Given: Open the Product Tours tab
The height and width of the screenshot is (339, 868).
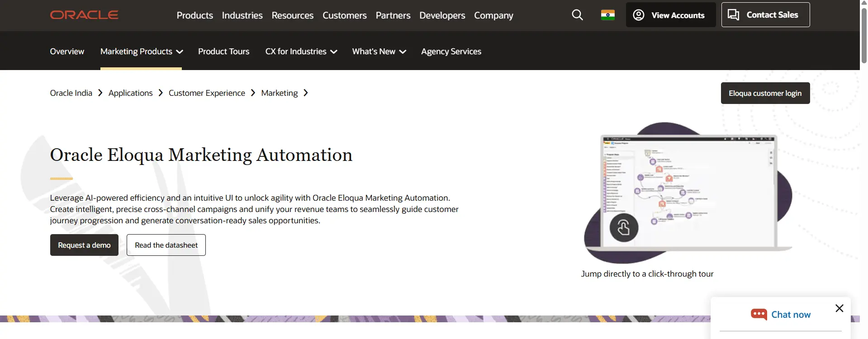Looking at the screenshot, I should tap(223, 52).
